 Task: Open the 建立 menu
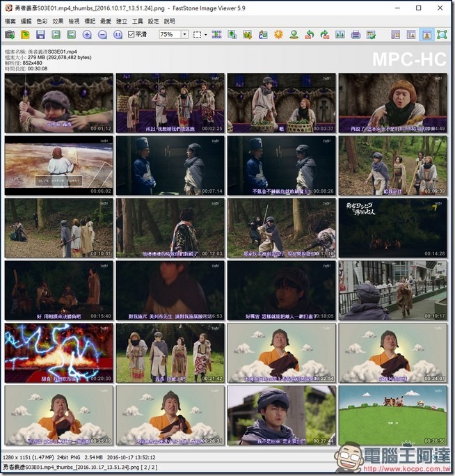click(x=122, y=21)
